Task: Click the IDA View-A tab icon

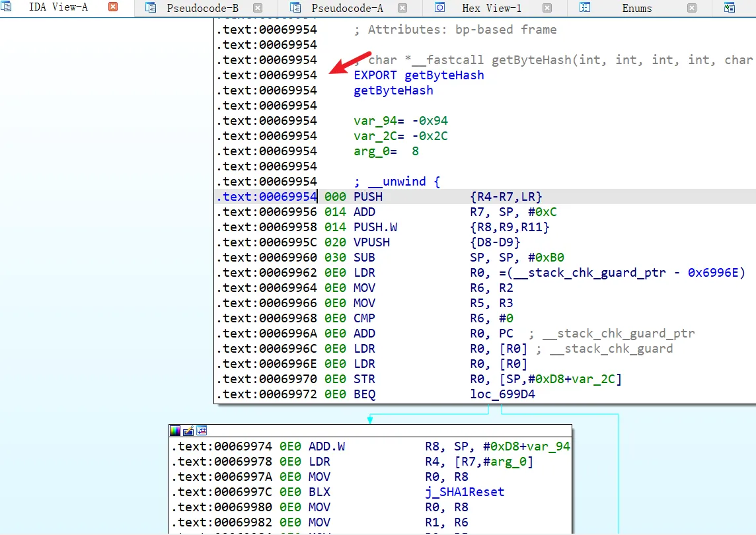Action: [6, 7]
